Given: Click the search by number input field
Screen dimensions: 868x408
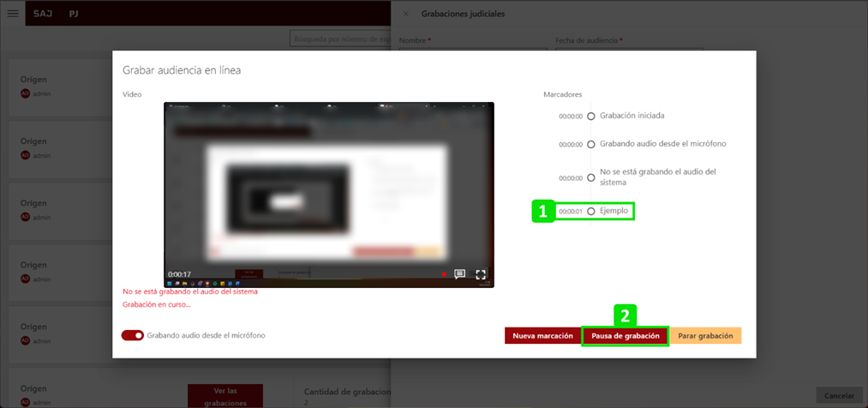Looking at the screenshot, I should pos(341,39).
